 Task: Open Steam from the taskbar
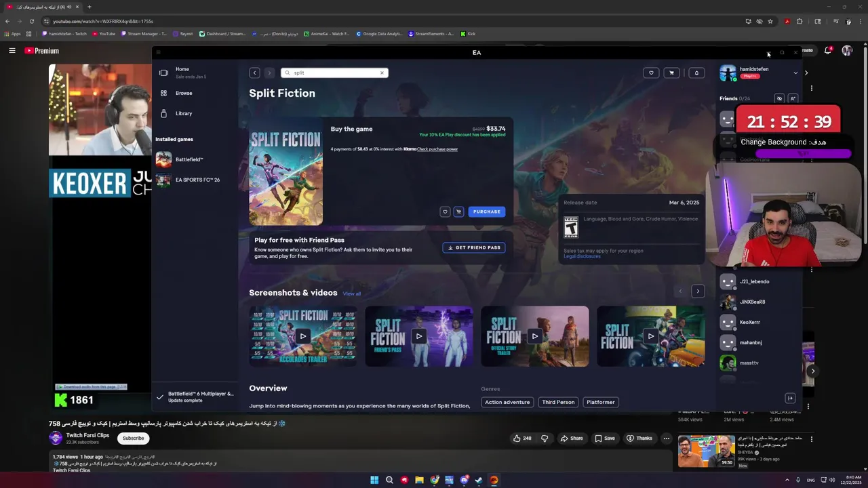click(x=479, y=480)
